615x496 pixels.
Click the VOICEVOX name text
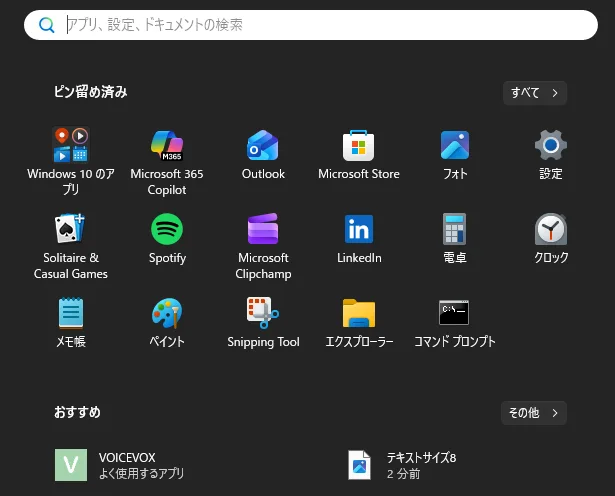127,458
